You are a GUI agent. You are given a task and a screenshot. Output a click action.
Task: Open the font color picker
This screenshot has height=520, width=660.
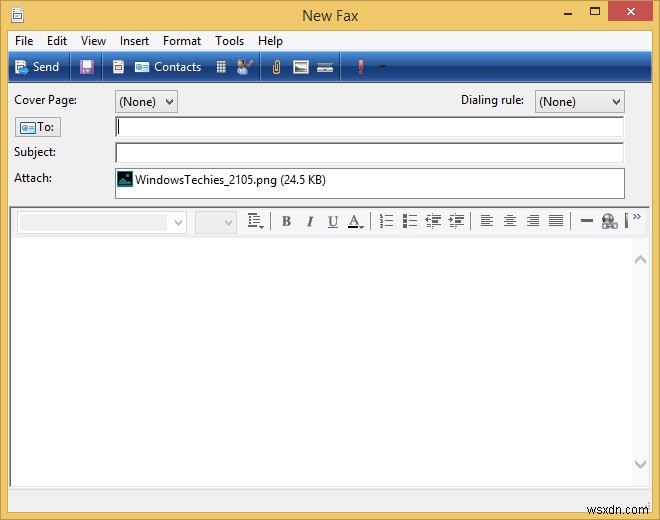coord(355,221)
